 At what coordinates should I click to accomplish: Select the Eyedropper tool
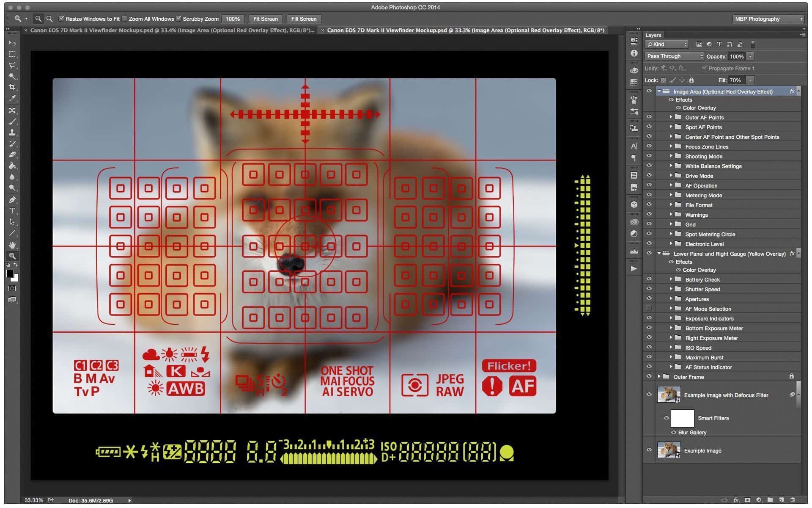pos(12,98)
